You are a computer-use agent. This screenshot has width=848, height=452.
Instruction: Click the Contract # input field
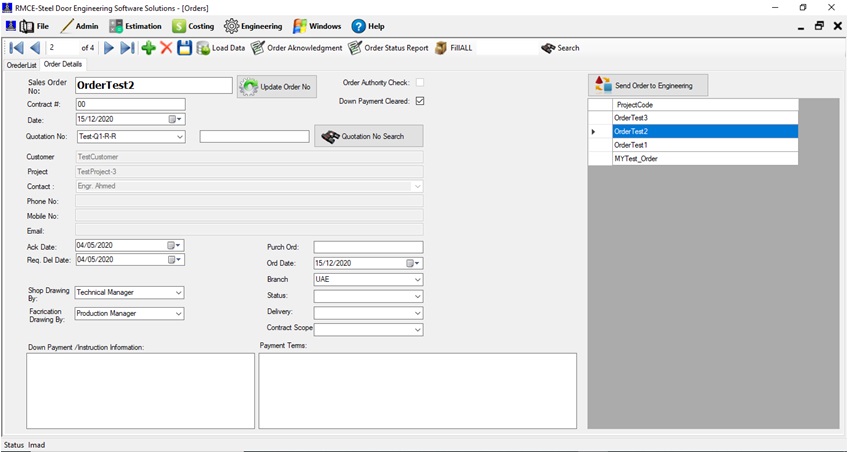click(x=130, y=104)
